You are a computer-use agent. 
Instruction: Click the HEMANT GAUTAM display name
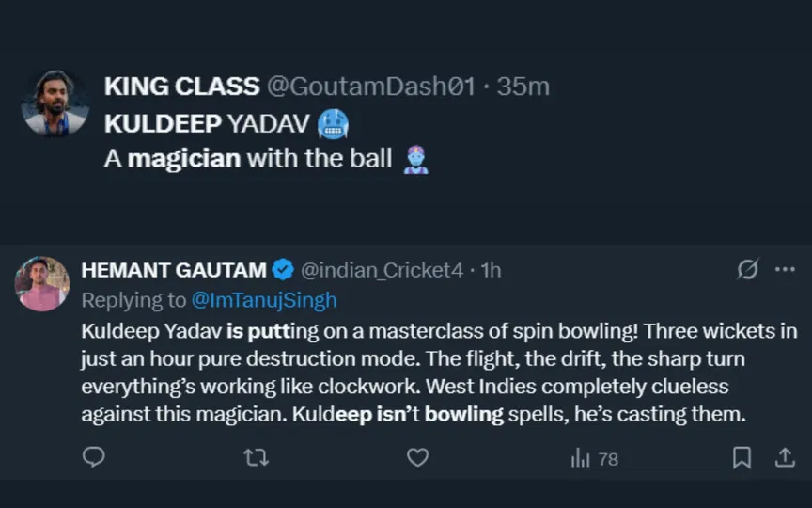pyautogui.click(x=174, y=271)
